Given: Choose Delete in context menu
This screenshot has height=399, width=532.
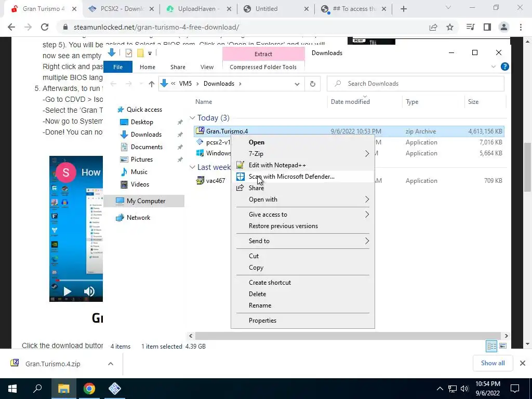Looking at the screenshot, I should pos(303,294).
